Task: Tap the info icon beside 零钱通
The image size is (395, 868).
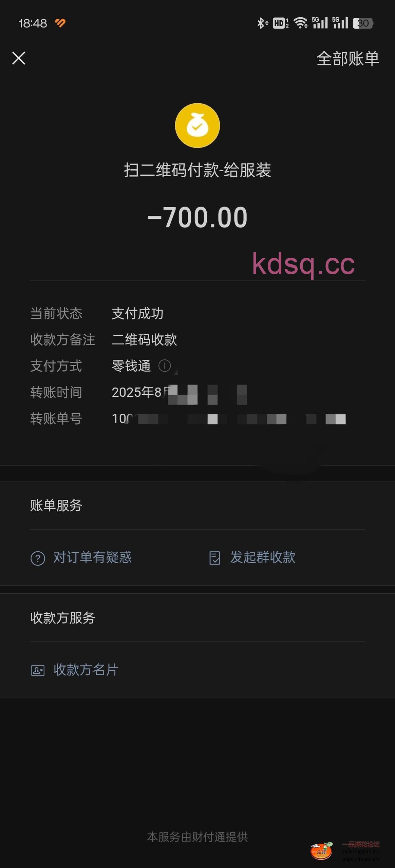Action: point(165,366)
